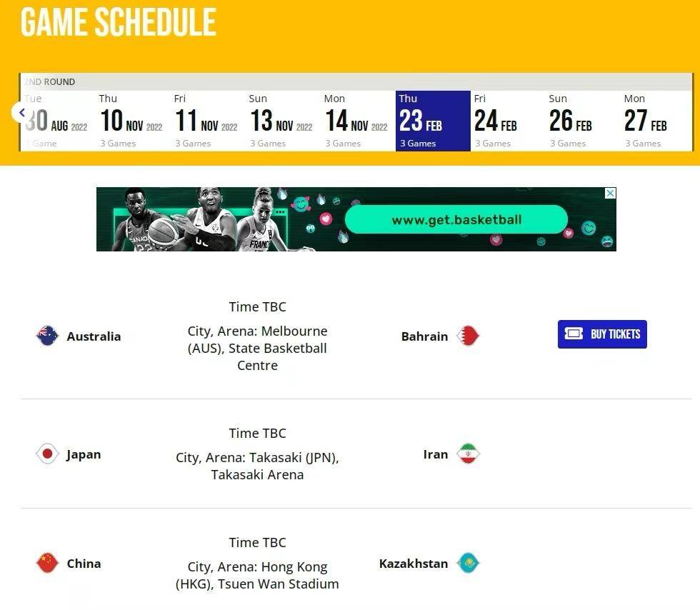
Task: Close the basketball ad banner
Action: tap(610, 193)
